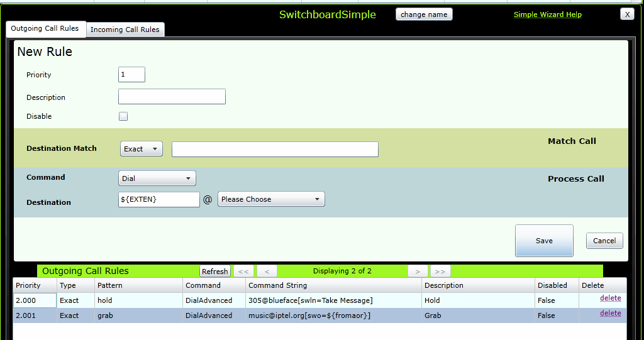This screenshot has height=340, width=644.
Task: Select the 2.001 priority cell
Action: pyautogui.click(x=35, y=315)
